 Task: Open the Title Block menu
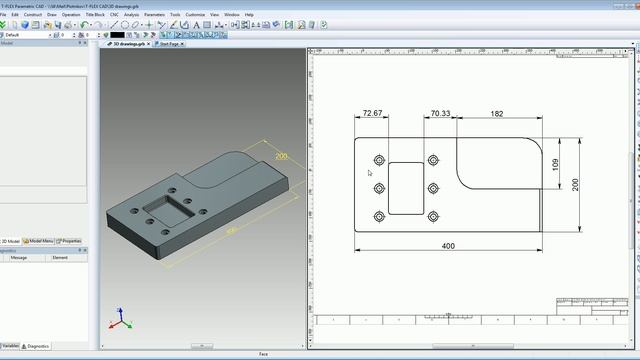95,15
